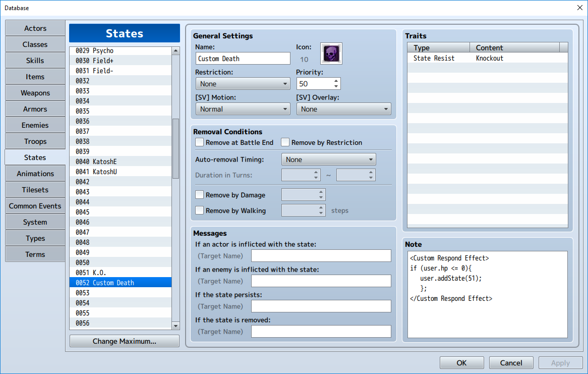Switch to the Classes tab
This screenshot has height=374, width=588.
[35, 44]
